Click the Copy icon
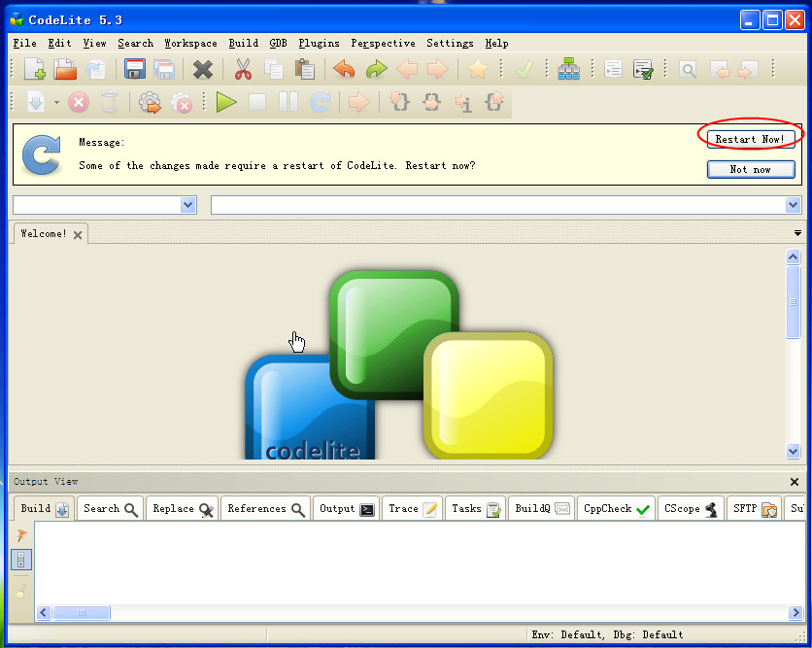The height and width of the screenshot is (648, 812). [274, 69]
